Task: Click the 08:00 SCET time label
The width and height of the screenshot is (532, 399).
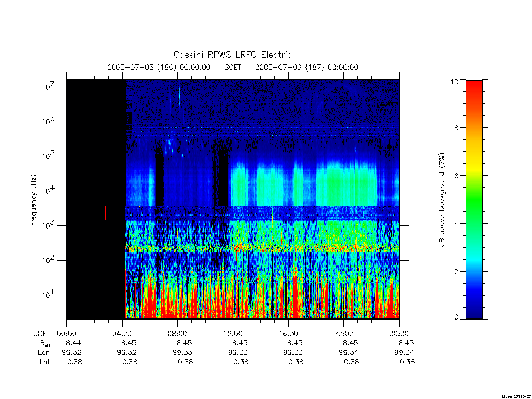Action: 178,334
